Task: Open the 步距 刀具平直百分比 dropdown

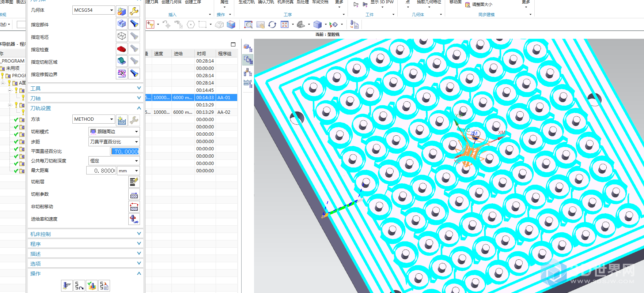Action: click(114, 142)
